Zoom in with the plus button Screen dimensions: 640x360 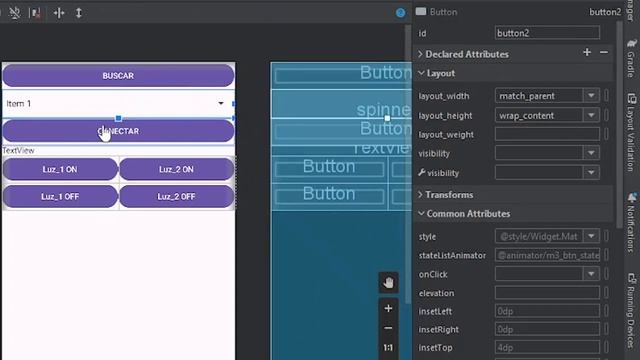coord(388,309)
